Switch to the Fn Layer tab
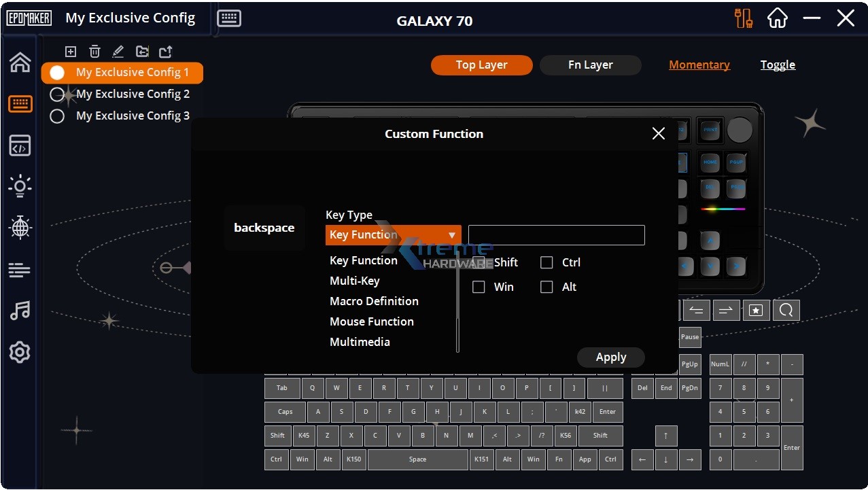868x490 pixels. click(590, 65)
